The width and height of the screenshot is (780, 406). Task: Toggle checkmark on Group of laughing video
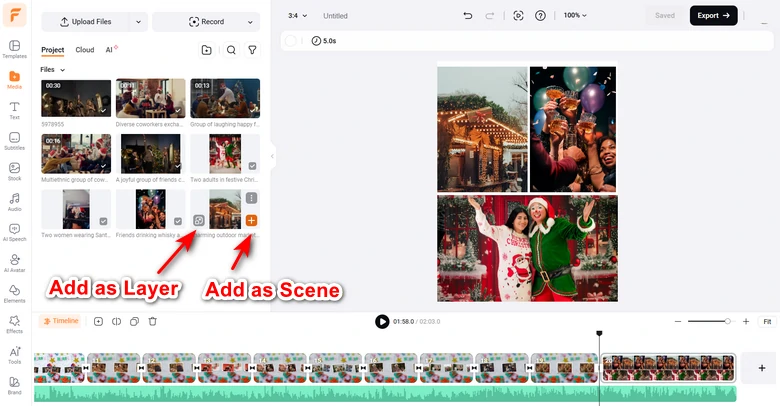click(253, 110)
